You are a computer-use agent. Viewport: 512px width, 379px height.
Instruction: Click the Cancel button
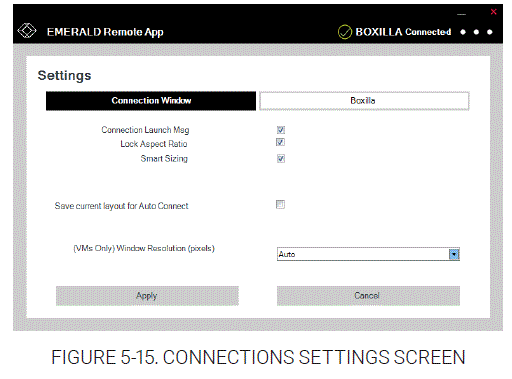(x=368, y=296)
